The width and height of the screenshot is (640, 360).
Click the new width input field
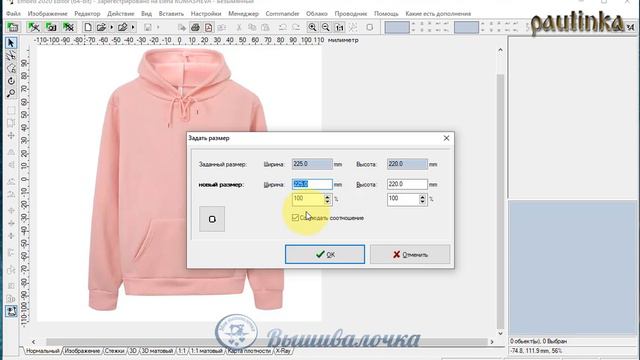click(x=312, y=184)
